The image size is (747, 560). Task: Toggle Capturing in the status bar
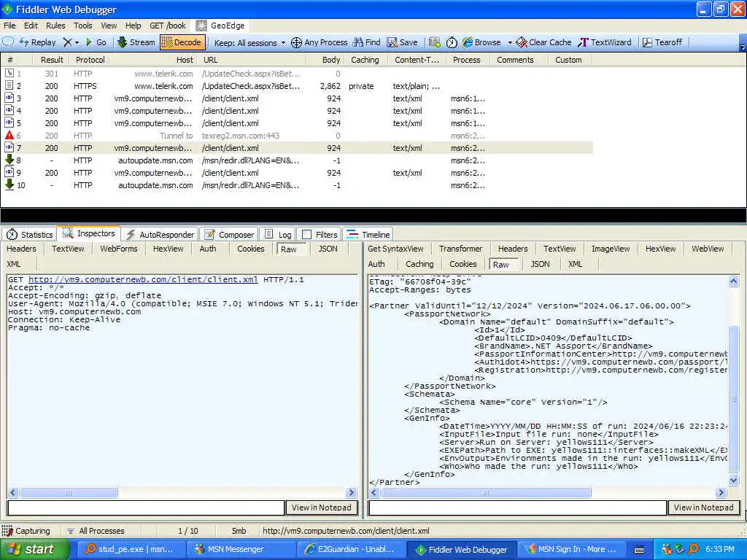(x=26, y=531)
